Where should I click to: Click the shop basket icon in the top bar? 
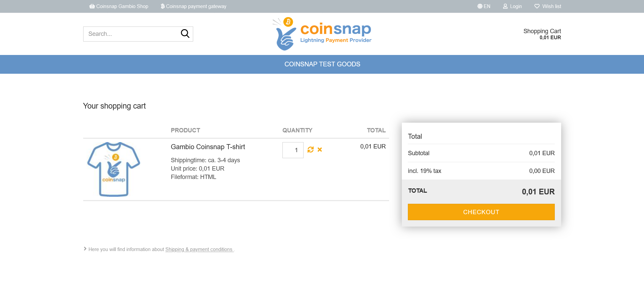(92, 6)
